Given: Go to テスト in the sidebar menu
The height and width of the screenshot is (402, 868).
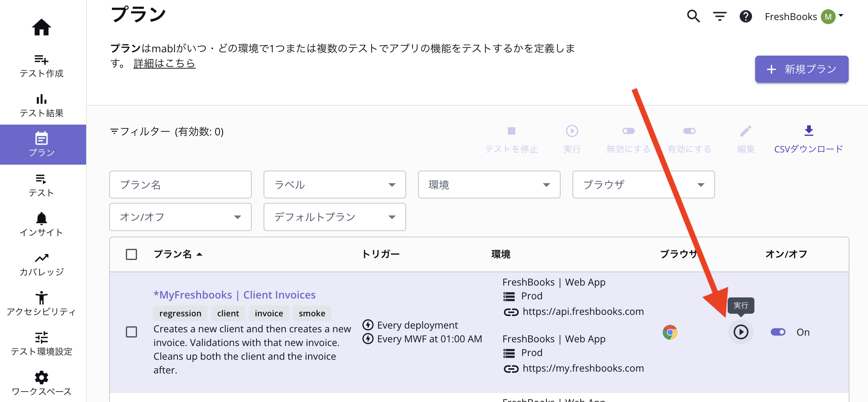Looking at the screenshot, I should 41,185.
